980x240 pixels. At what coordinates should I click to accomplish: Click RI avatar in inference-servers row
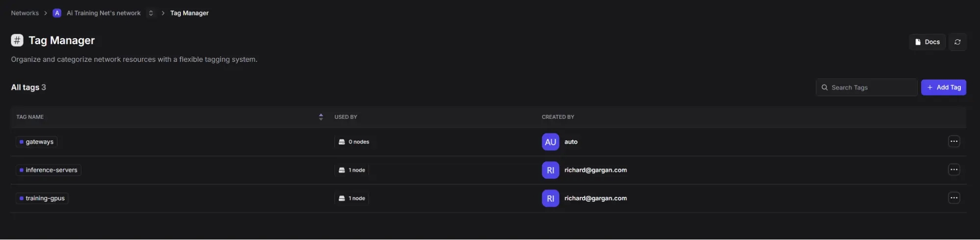coord(550,170)
